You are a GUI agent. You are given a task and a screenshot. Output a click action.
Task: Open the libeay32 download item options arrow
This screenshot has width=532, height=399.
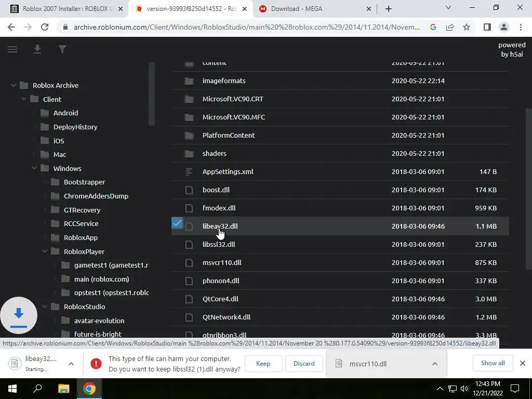[x=71, y=364]
